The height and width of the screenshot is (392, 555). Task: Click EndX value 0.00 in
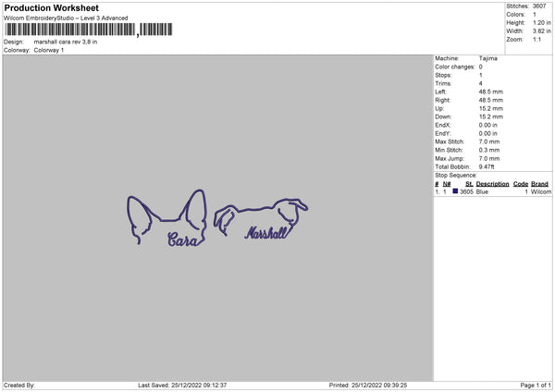[488, 125]
